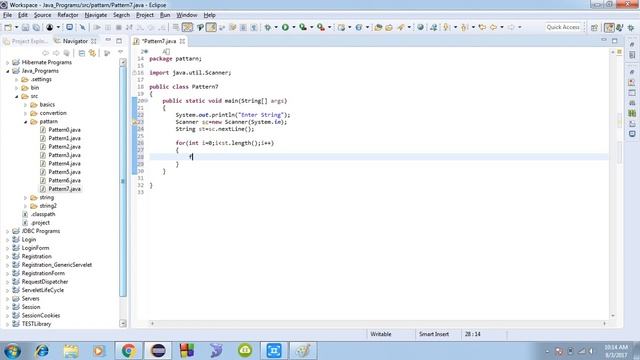Click the Skip All Breakpoints toolbar icon
Image resolution: width=640 pixels, height=360 pixels.
82,27
